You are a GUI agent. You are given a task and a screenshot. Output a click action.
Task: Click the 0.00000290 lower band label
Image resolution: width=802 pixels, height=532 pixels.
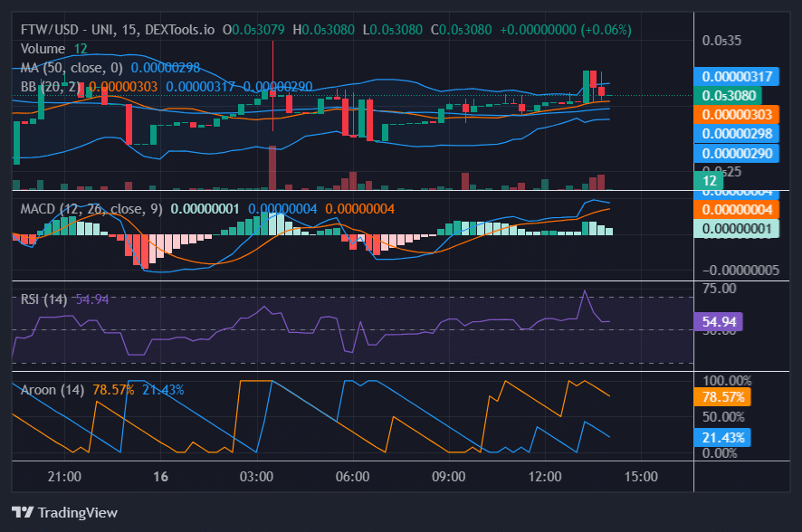click(737, 153)
